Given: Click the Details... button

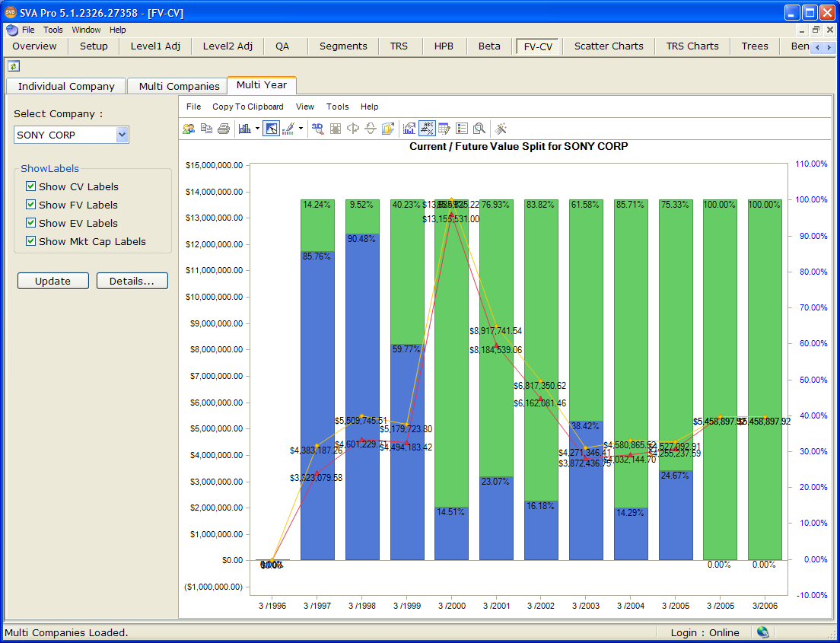Looking at the screenshot, I should 132,281.
